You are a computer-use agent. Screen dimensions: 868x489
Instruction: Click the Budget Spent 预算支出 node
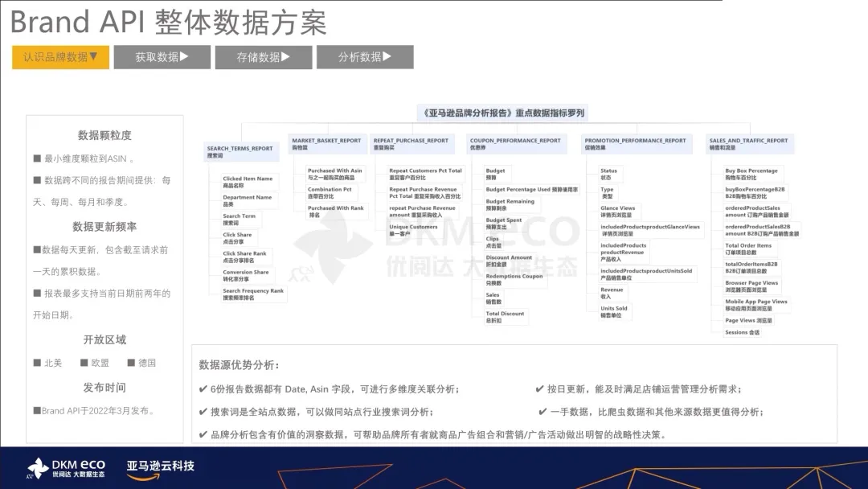[504, 223]
